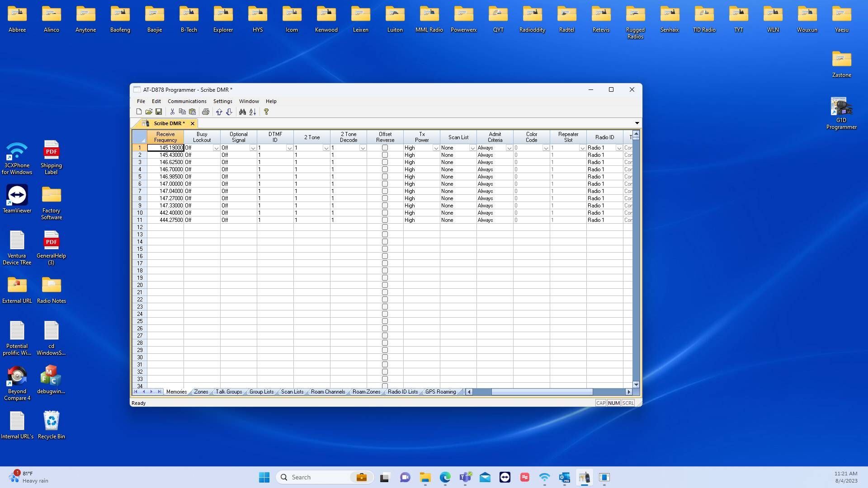Expand Optional Signal dropdown in row 1
The image size is (868, 488).
(x=253, y=148)
